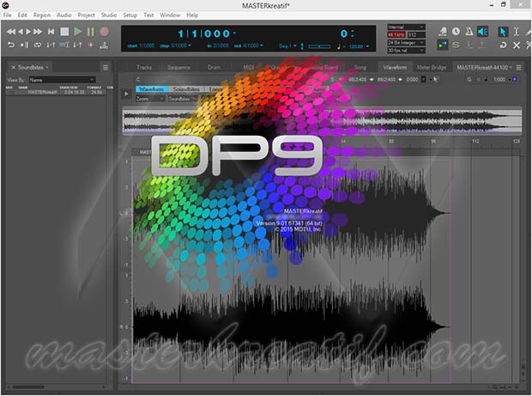Open the Seq-1 sequence dropdown

click(x=287, y=46)
